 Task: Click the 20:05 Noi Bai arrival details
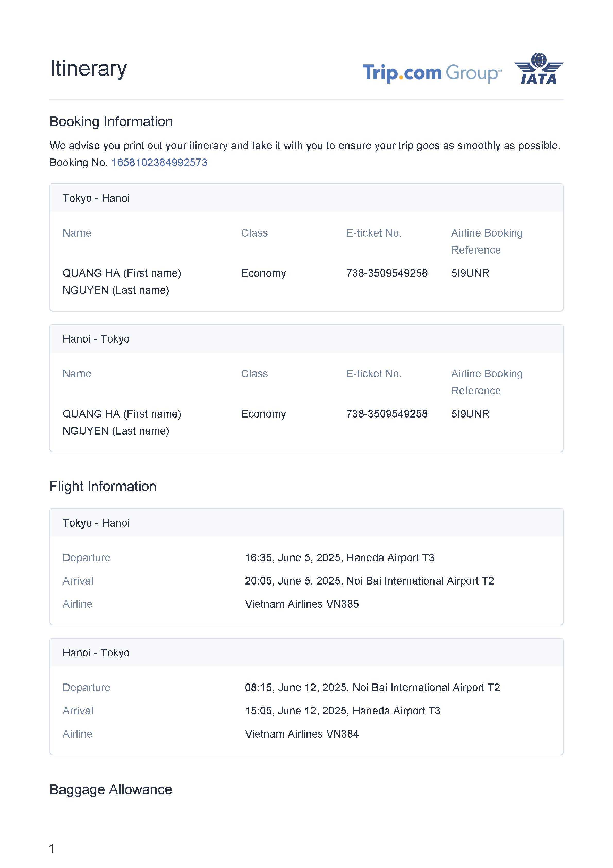coord(369,581)
